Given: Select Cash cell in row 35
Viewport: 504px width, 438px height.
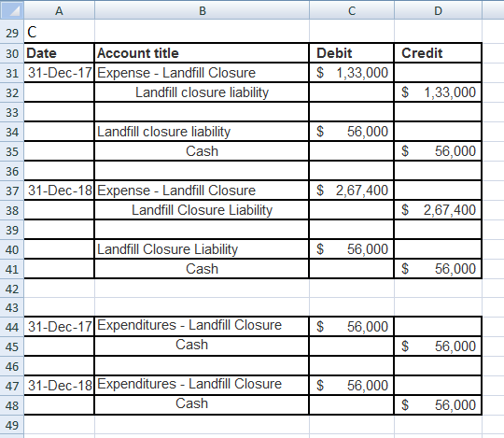Looking at the screenshot, I should [x=202, y=151].
